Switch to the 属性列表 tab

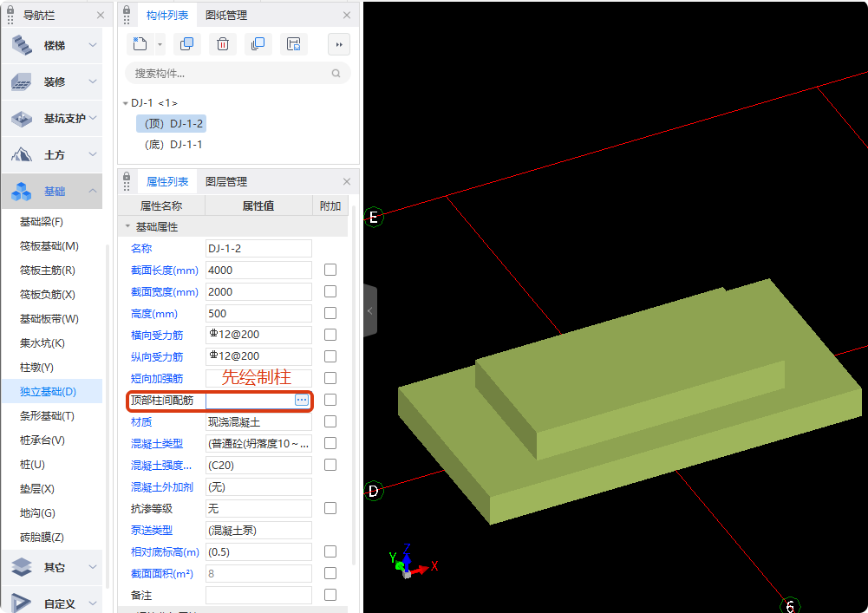click(x=166, y=181)
